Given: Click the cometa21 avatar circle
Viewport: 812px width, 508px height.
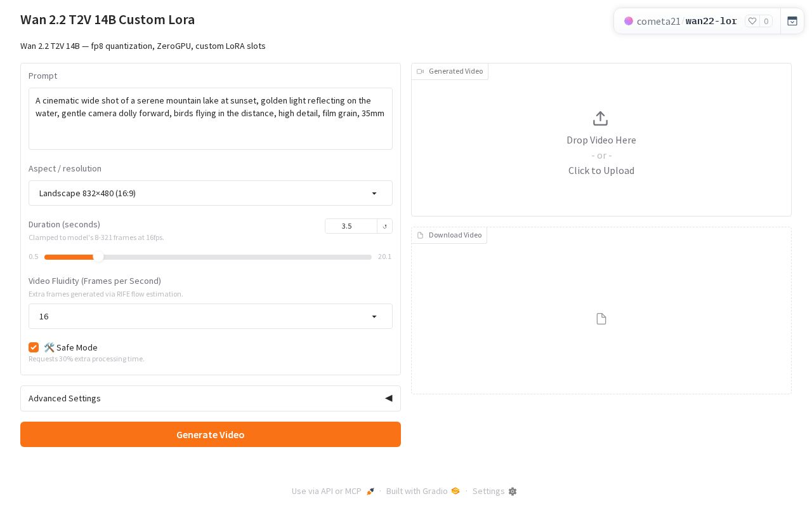Looking at the screenshot, I should (629, 21).
